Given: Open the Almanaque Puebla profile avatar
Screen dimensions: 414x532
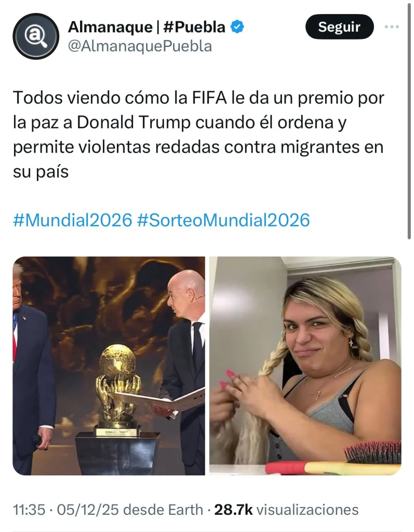Looking at the screenshot, I should 36,36.
